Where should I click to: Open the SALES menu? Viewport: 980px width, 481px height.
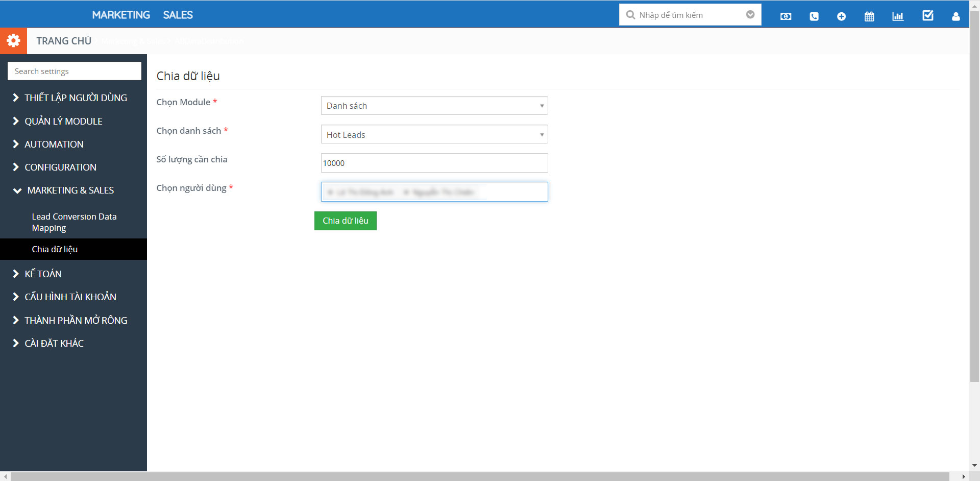pos(178,15)
